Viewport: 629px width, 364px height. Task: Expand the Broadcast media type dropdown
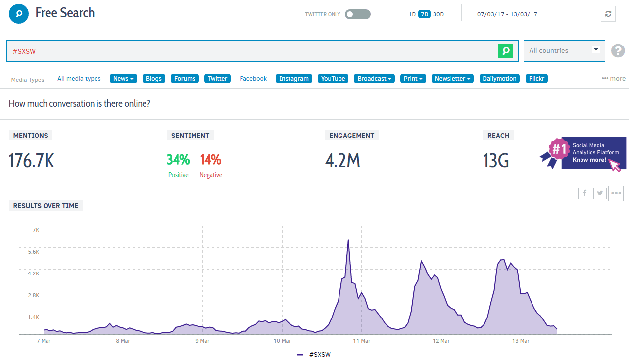click(x=374, y=78)
